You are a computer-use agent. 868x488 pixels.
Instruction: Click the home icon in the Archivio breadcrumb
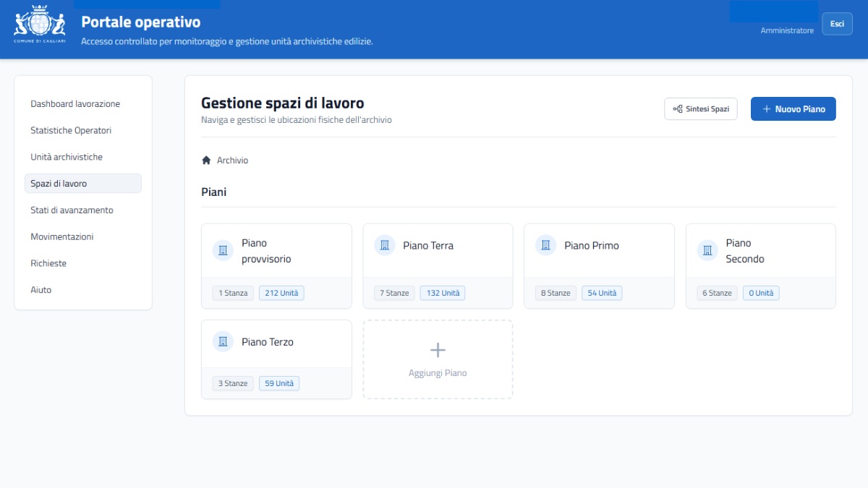[x=206, y=160]
